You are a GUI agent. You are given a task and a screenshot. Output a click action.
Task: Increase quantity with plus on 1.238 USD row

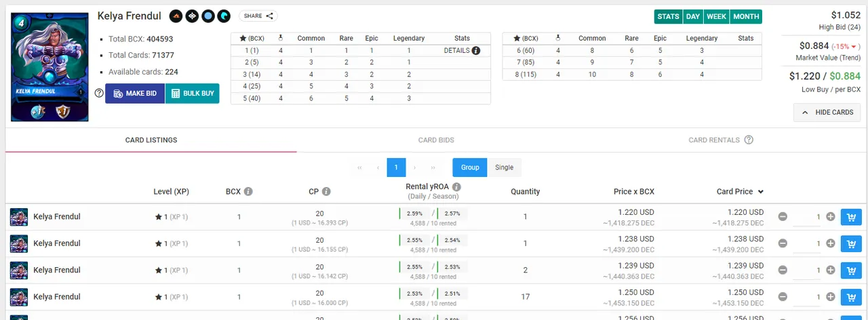(x=831, y=243)
